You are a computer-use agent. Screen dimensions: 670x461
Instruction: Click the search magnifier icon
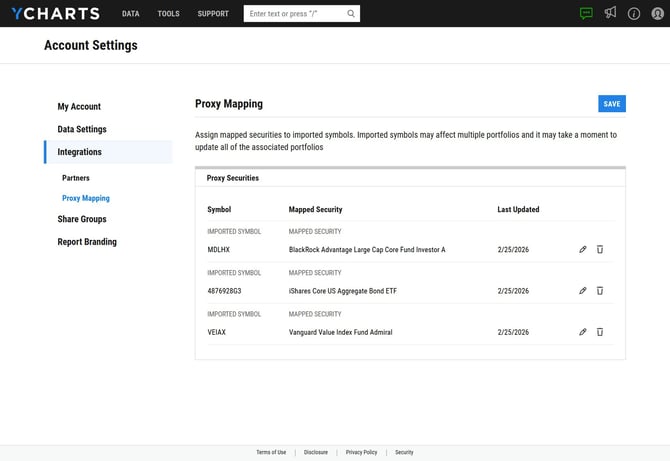pos(351,14)
